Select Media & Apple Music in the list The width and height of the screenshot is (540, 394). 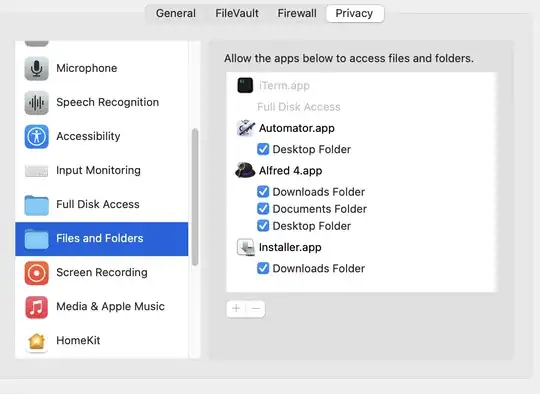tap(102, 307)
